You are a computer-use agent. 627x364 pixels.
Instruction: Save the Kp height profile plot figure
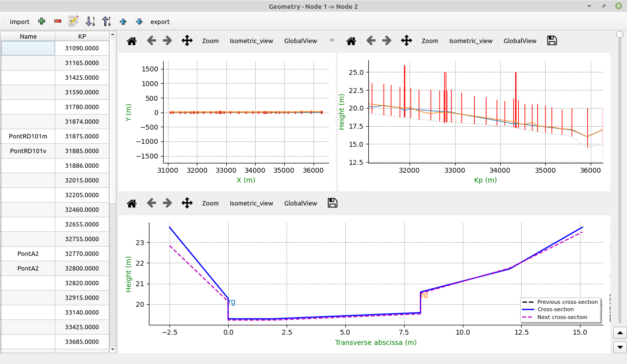point(552,41)
